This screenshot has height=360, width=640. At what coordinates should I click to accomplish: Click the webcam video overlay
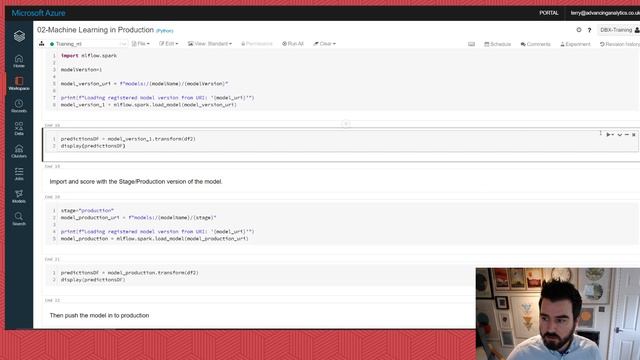pyautogui.click(x=558, y=314)
